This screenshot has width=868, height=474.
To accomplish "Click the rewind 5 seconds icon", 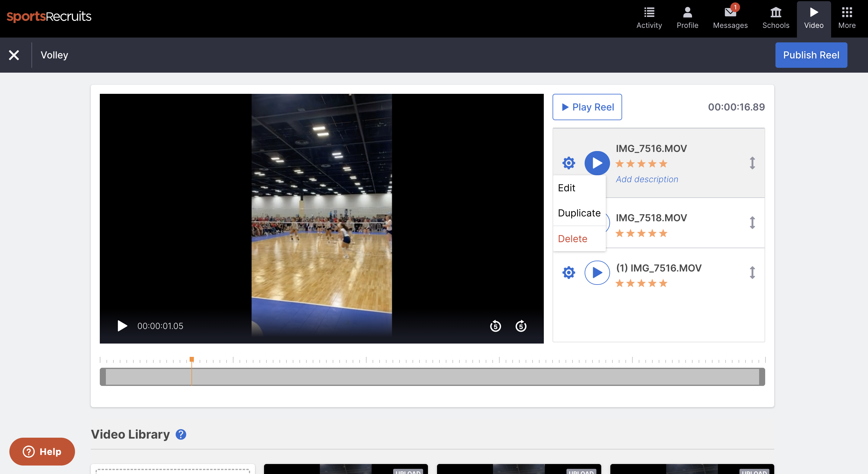I will click(495, 326).
